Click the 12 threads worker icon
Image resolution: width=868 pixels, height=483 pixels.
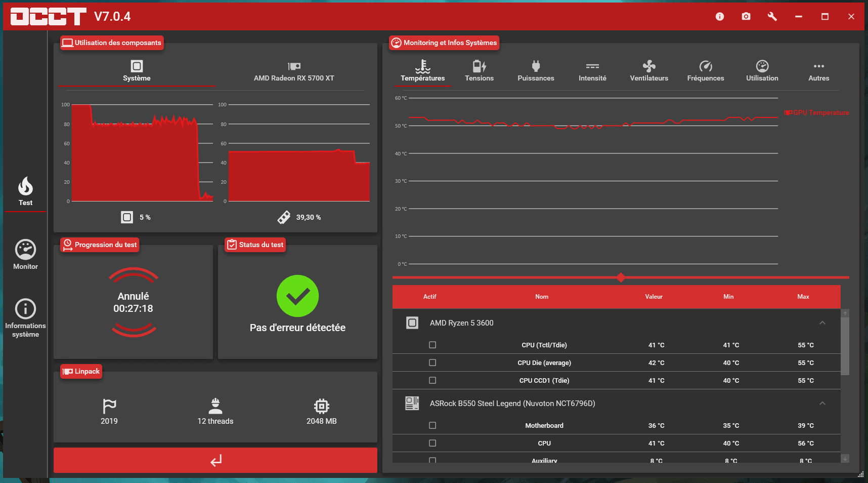tap(215, 406)
